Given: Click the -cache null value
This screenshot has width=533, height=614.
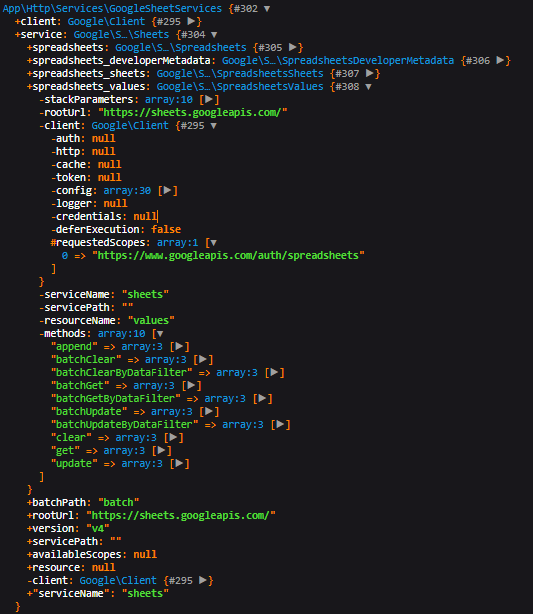Looking at the screenshot, I should tap(109, 164).
